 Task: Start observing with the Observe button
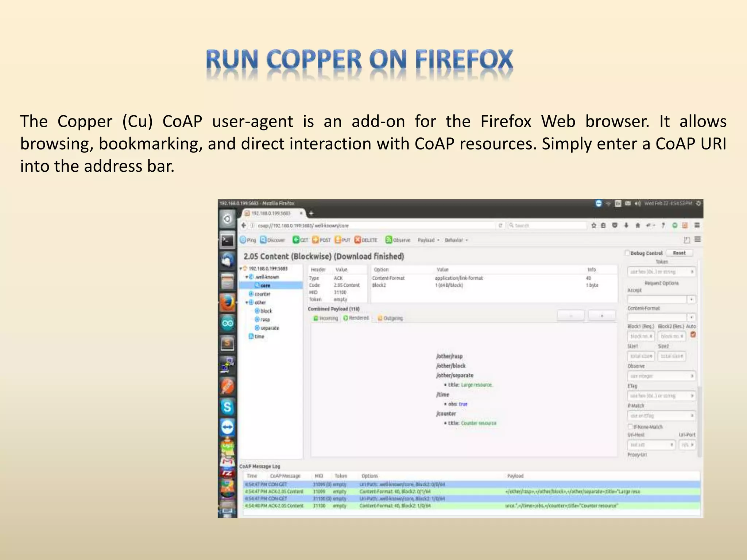pyautogui.click(x=398, y=240)
